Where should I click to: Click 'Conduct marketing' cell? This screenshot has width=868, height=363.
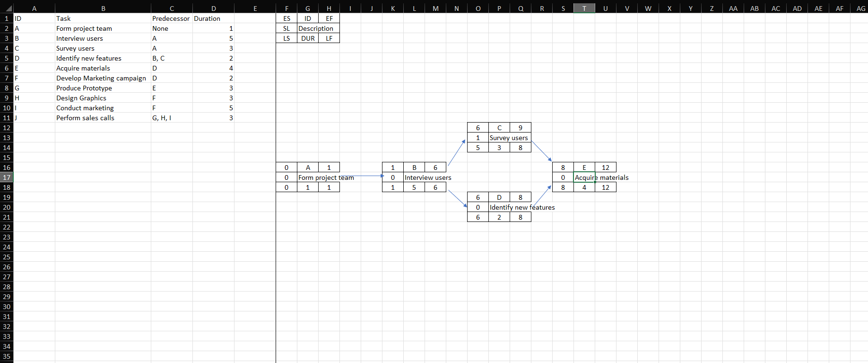(103, 108)
